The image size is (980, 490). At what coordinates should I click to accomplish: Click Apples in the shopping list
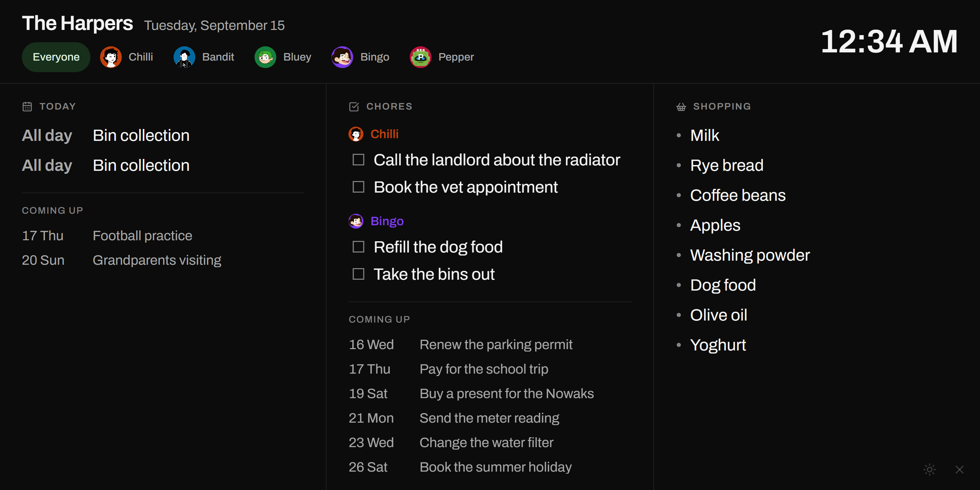pos(715,225)
